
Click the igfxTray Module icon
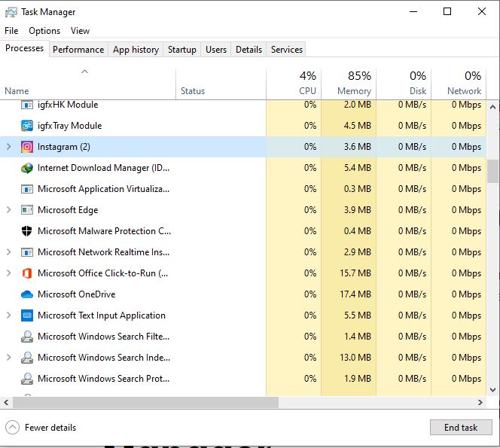pos(27,126)
